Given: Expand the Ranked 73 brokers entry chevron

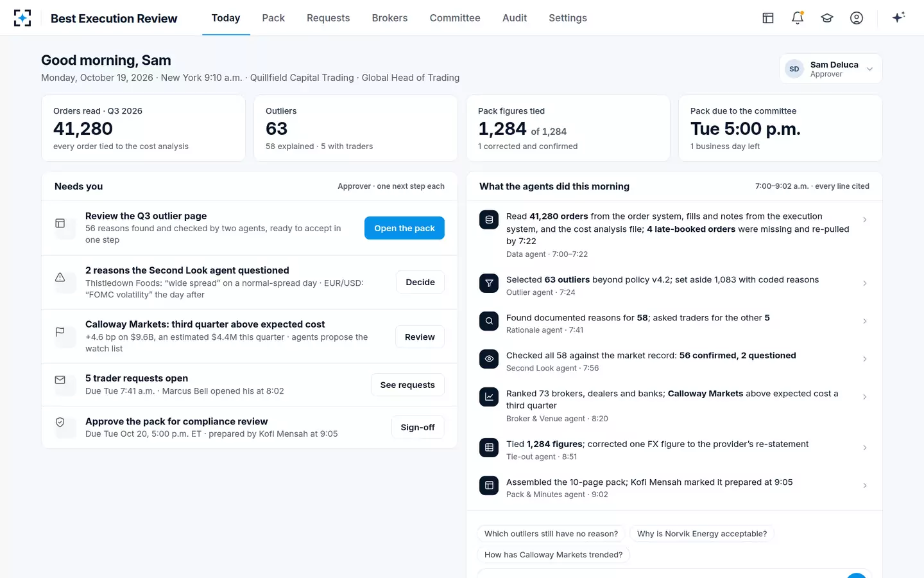Looking at the screenshot, I should 865,397.
